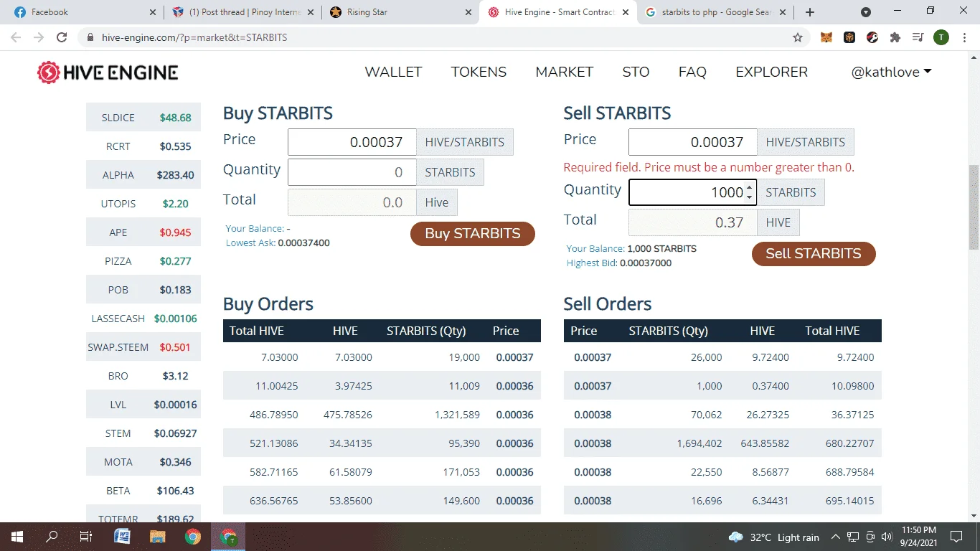Click Buy STARBITS button
The image size is (980, 551).
pos(473,234)
